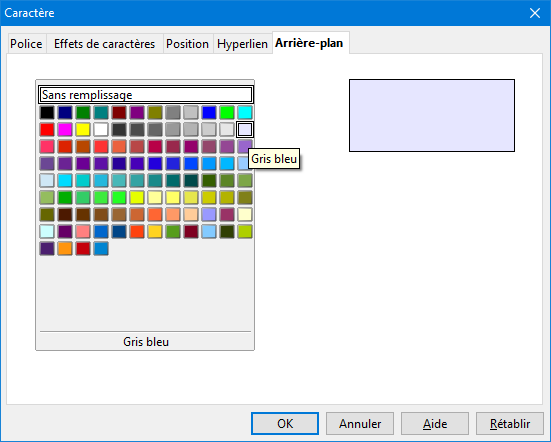Pick the white color swatch
This screenshot has width=551, height=442.
(101, 129)
